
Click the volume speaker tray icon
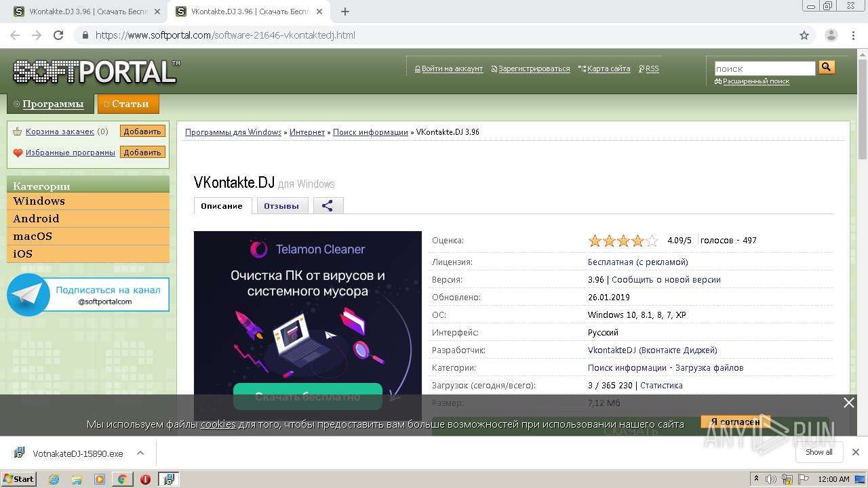771,479
